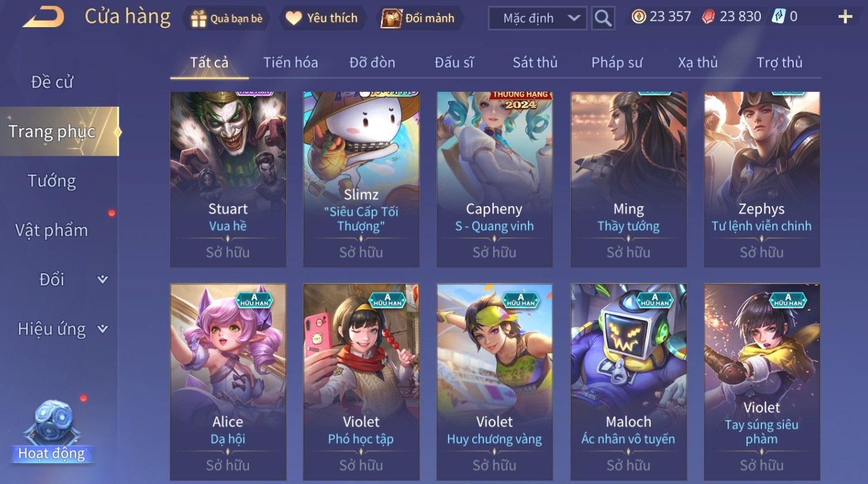Tap the back arrow icon
This screenshot has width=868, height=484.
pos(43,17)
